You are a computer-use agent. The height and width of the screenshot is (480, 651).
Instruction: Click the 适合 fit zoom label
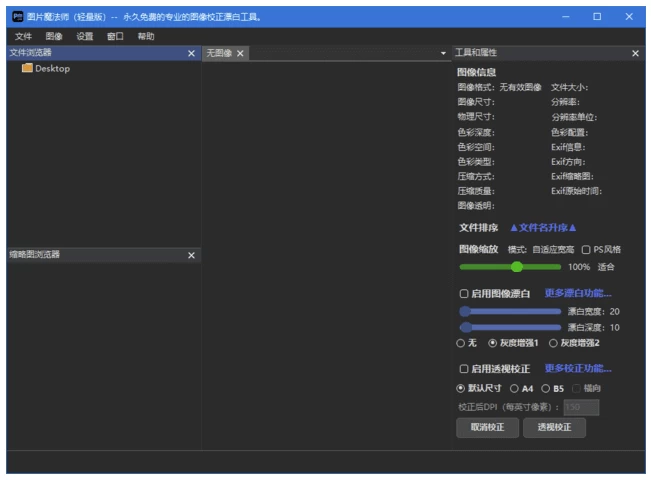click(606, 268)
